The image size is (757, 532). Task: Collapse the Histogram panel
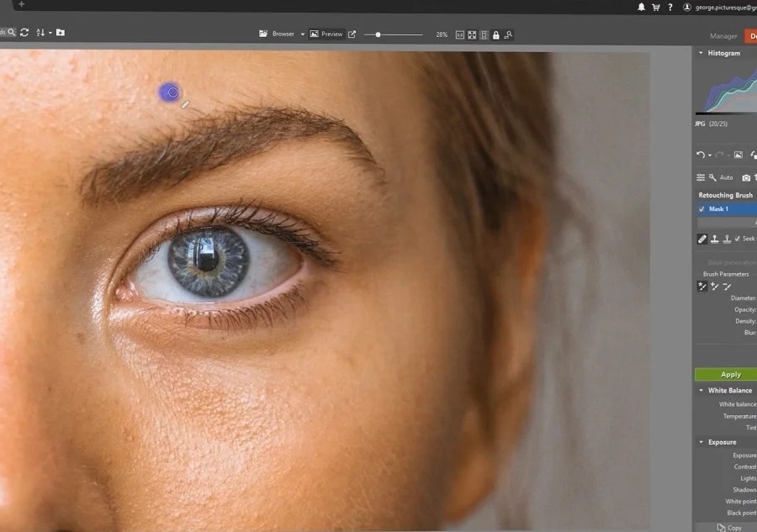(x=701, y=53)
